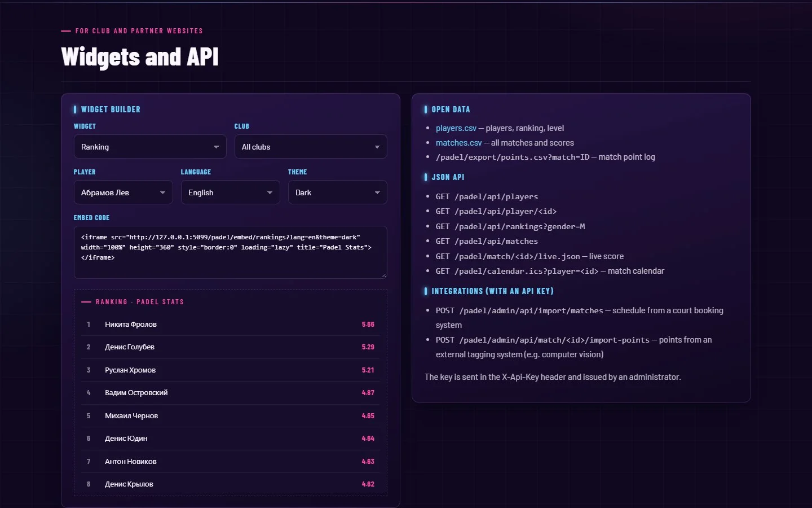Click the GET /padel/api/rankings?gender=M endpoint

[510, 226]
